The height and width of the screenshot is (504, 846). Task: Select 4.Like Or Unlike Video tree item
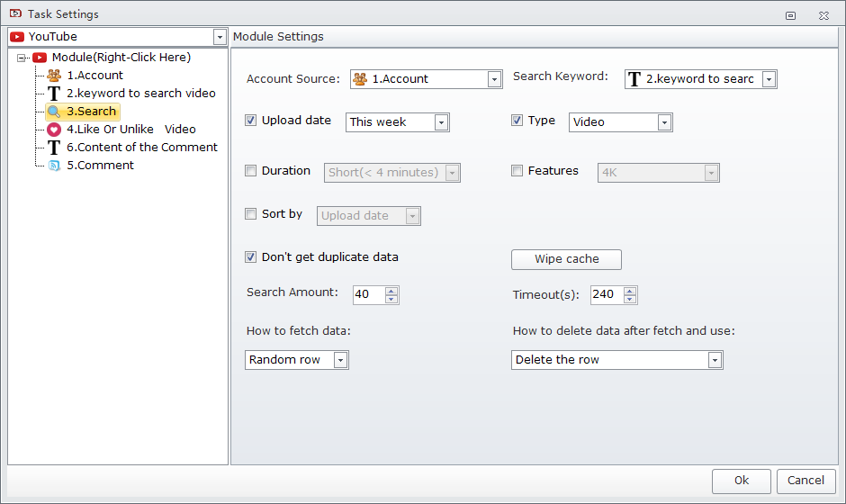coord(131,130)
